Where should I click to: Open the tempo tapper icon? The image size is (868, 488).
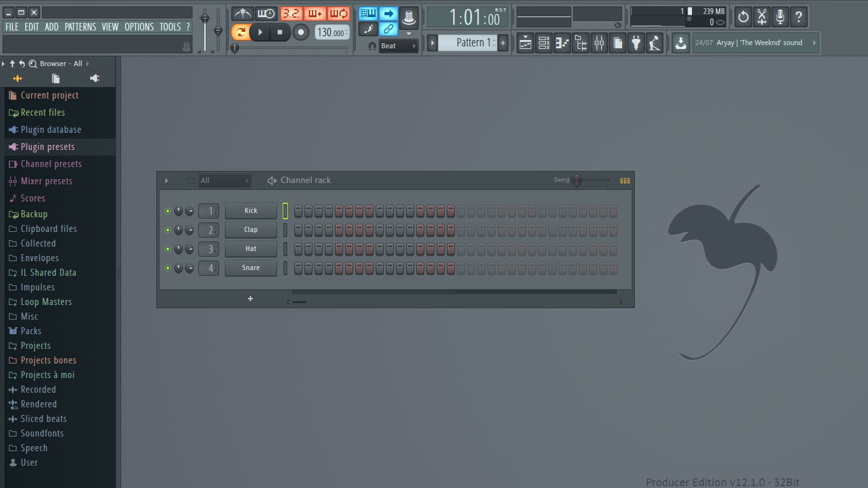[654, 43]
